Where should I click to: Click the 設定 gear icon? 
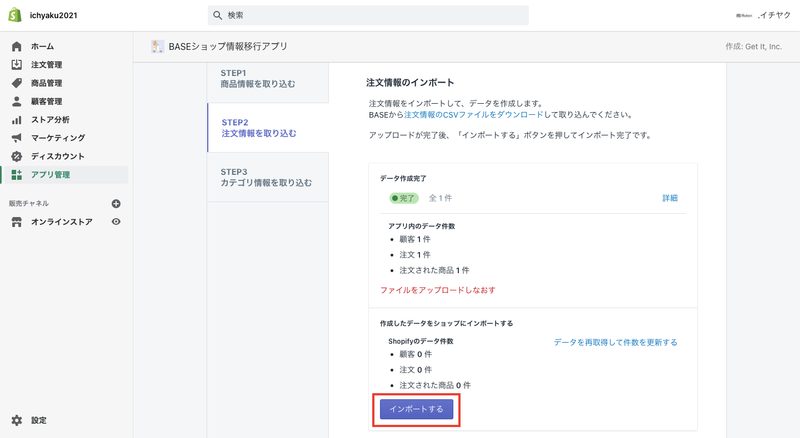coord(16,420)
